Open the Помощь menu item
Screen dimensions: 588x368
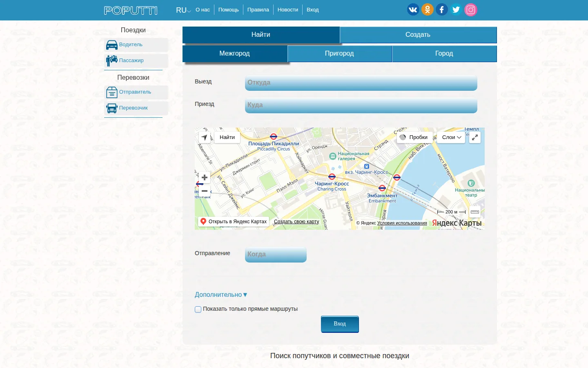(x=229, y=10)
